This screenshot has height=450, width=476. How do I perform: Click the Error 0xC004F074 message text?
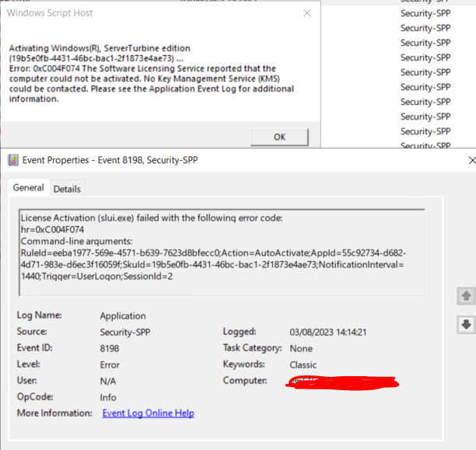[152, 84]
